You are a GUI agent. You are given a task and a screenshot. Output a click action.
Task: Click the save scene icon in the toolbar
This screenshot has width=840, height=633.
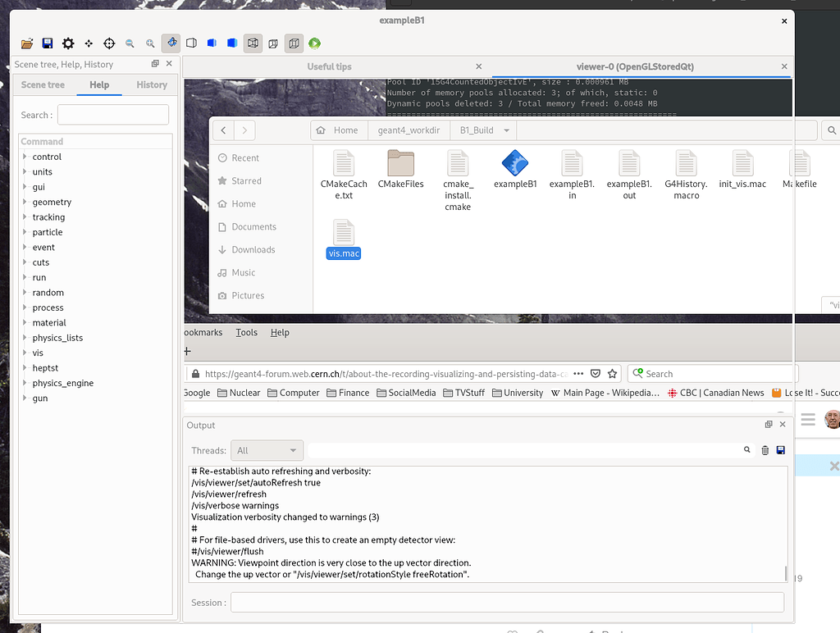tap(47, 43)
